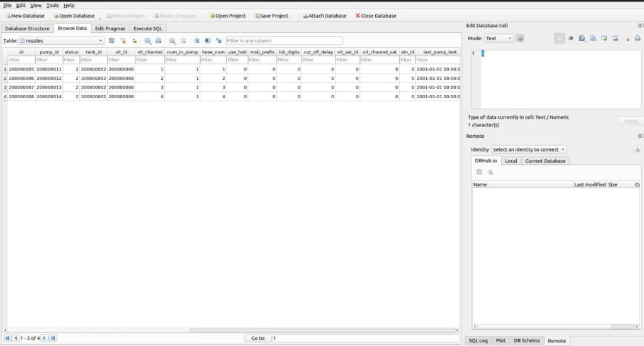This screenshot has height=346, width=644.
Task: Click the Filter in any column field
Action: point(284,40)
